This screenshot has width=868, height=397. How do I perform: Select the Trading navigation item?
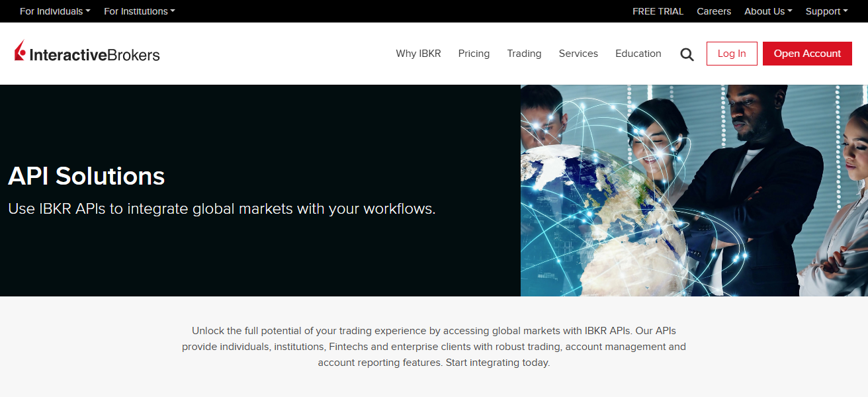[x=524, y=54]
